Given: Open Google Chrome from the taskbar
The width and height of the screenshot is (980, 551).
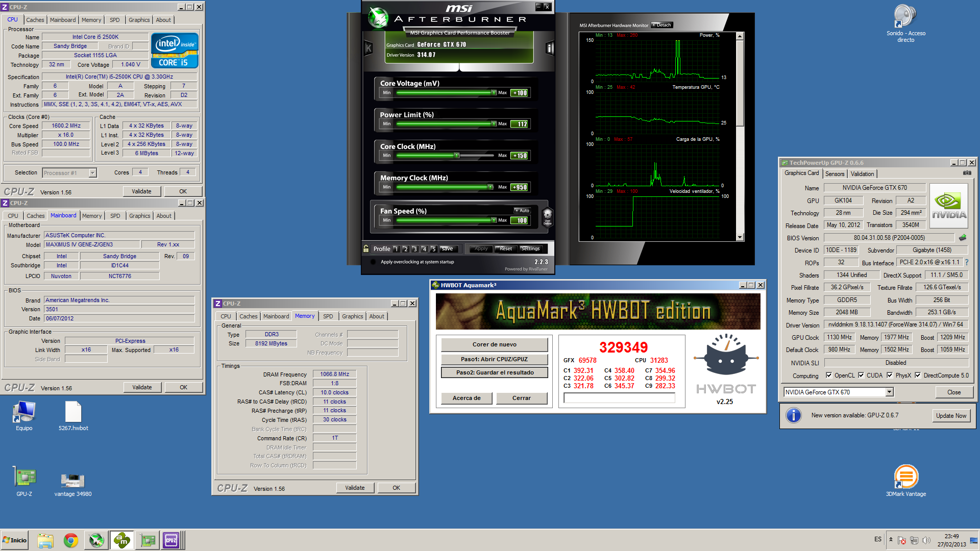Looking at the screenshot, I should [71, 540].
